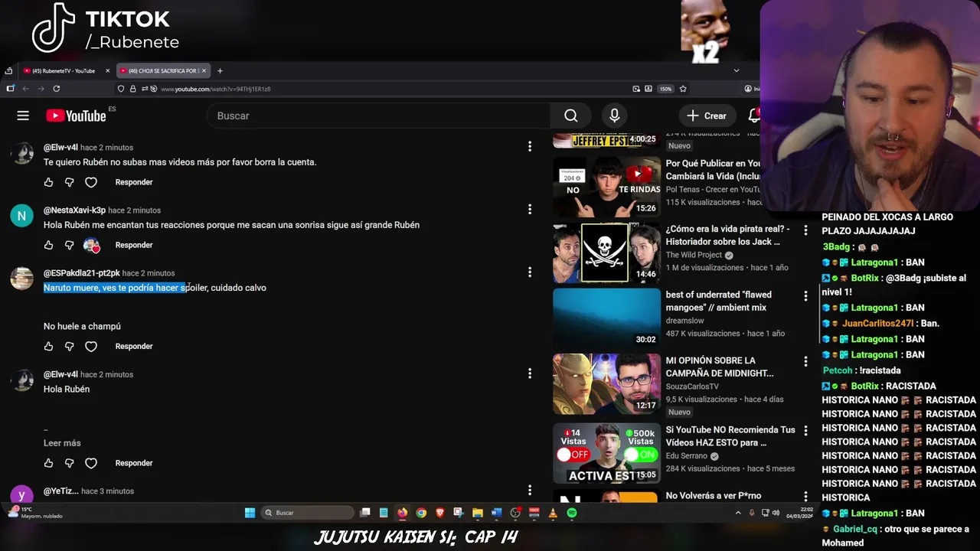Open the 'ACTIVA ESTO' 14 Vistas thumbnail
Image resolution: width=980 pixels, height=551 pixels.
pos(606,453)
